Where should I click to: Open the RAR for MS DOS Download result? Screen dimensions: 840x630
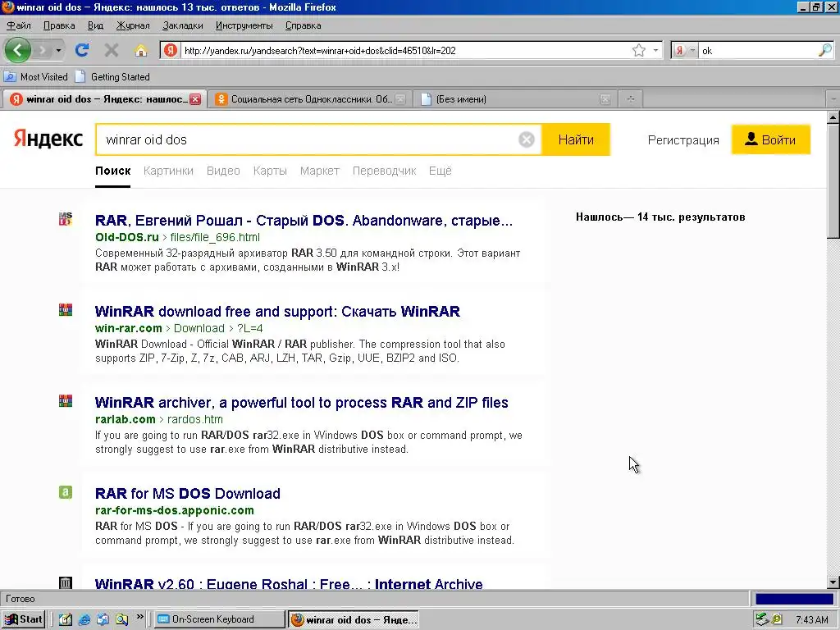(188, 494)
